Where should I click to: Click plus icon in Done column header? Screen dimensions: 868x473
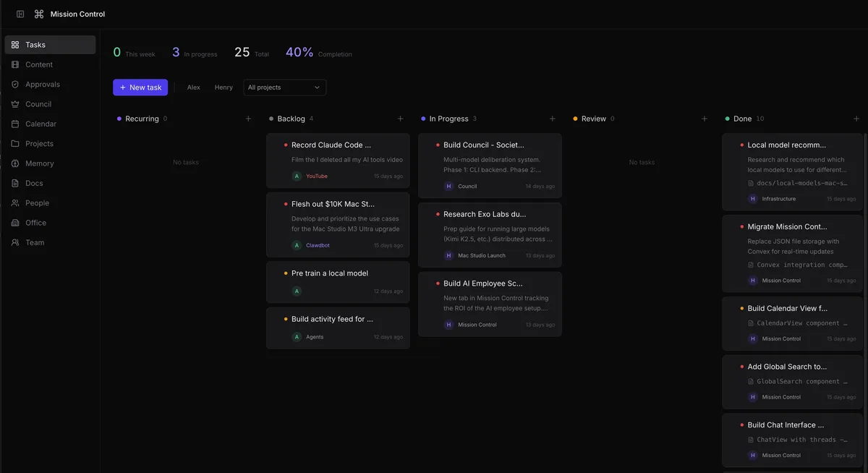pos(856,119)
